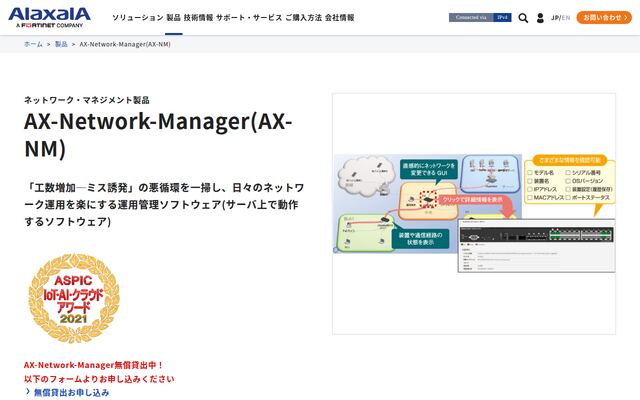Go to 製品 breadcrumb link
640x400 pixels.
click(61, 44)
